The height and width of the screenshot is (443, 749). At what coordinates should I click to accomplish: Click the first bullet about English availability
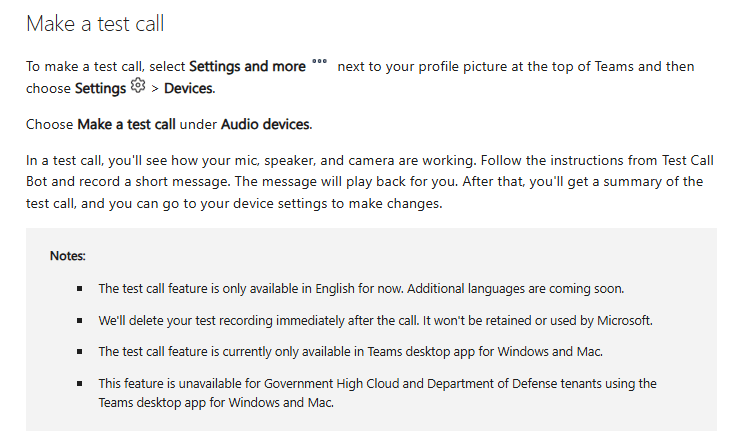coord(361,289)
